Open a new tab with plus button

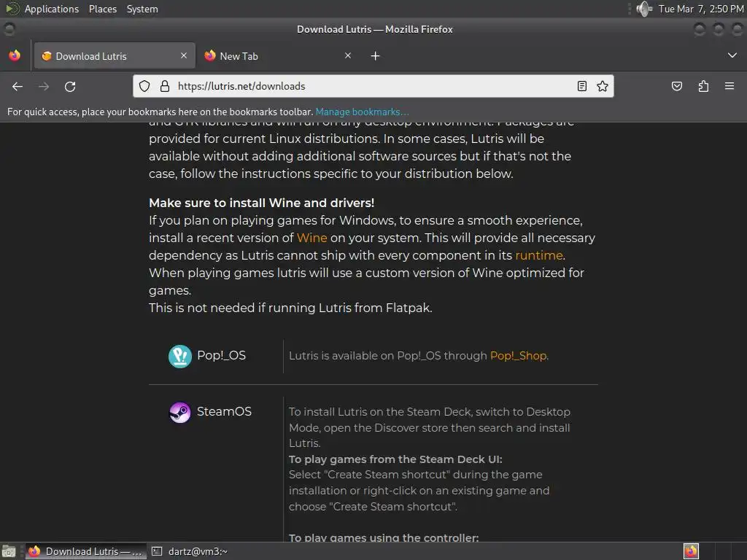click(x=376, y=56)
